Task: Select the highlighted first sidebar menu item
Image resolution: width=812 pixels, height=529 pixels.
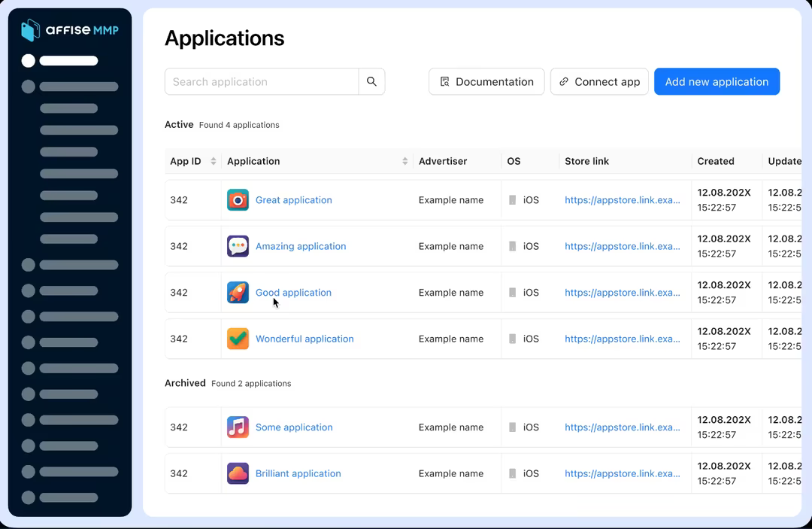Action: (59, 61)
